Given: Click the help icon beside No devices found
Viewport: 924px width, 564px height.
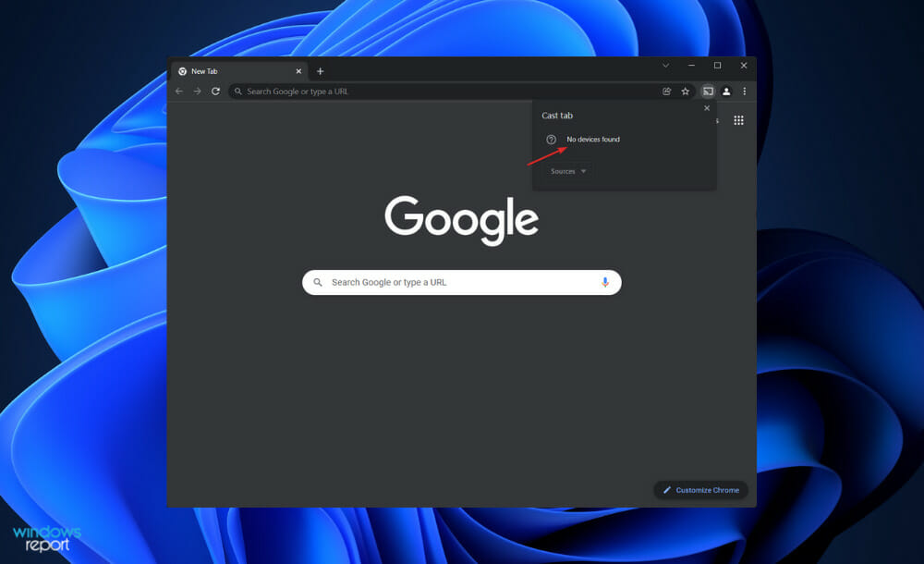Looking at the screenshot, I should click(x=551, y=140).
